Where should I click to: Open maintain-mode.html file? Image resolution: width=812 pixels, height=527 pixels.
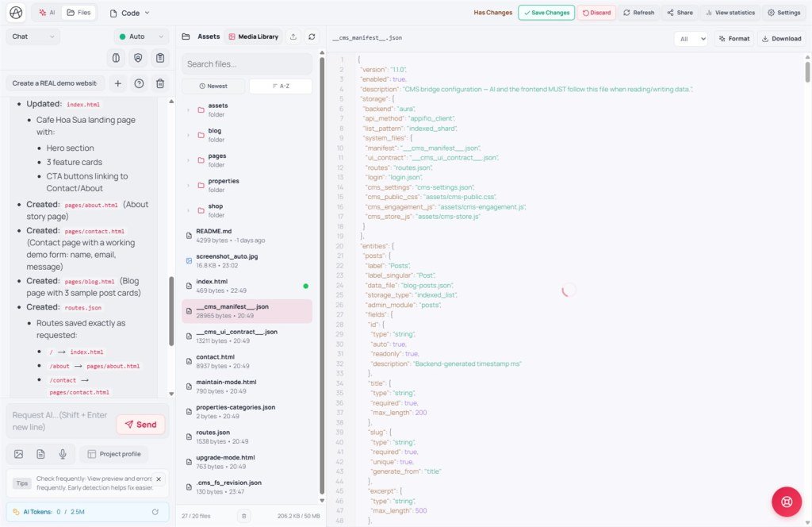247,386
